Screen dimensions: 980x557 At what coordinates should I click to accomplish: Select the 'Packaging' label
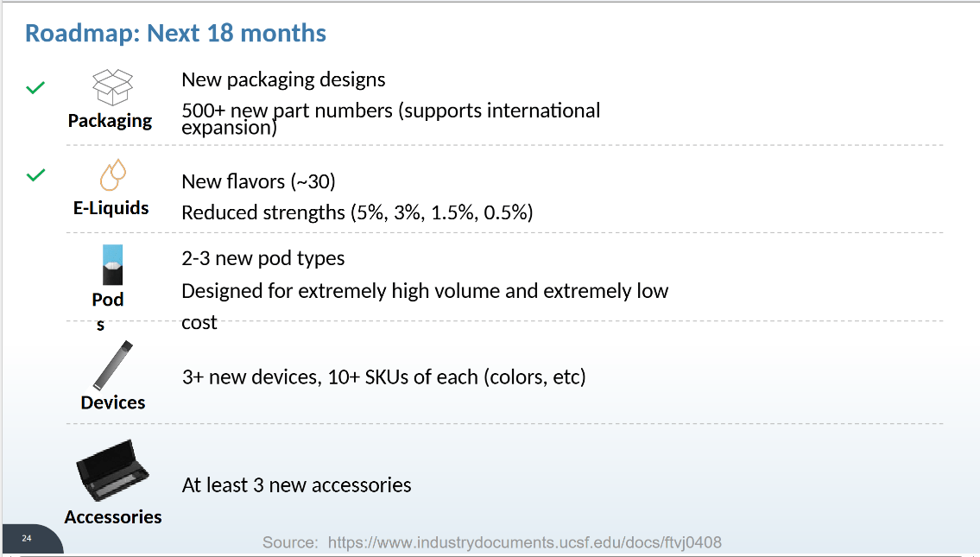pos(110,121)
